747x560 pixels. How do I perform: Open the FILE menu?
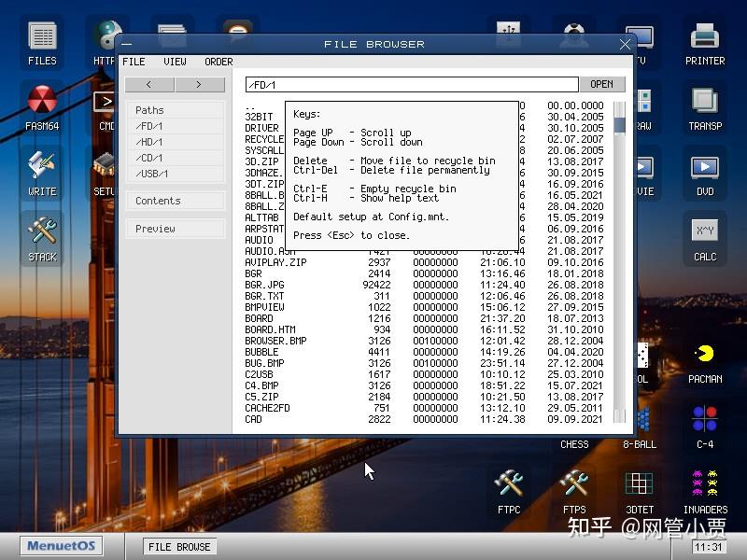tap(134, 62)
